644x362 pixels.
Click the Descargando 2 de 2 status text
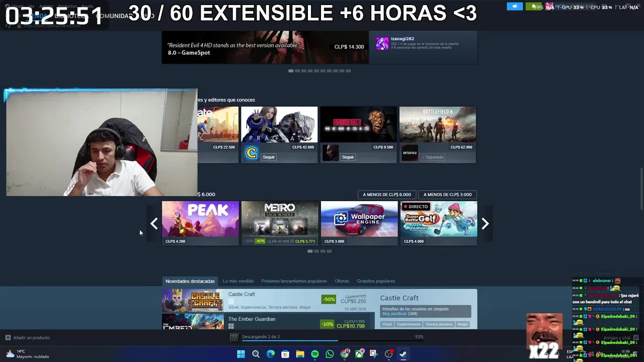261,337
